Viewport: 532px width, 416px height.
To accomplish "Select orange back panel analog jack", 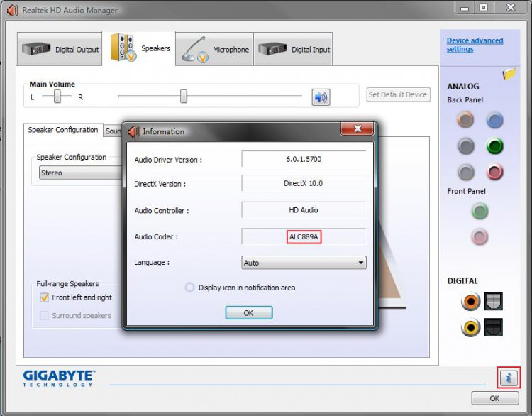I will (x=465, y=119).
